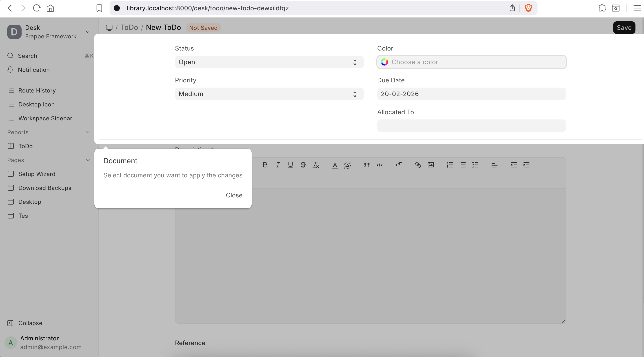
Task: Insert a code block
Action: (380, 165)
